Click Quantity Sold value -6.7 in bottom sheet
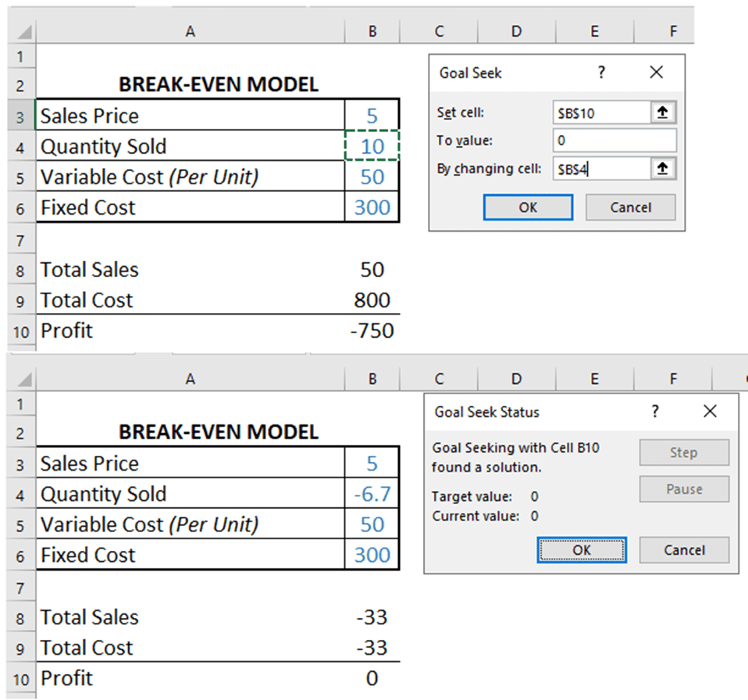748x700 pixels. click(372, 493)
